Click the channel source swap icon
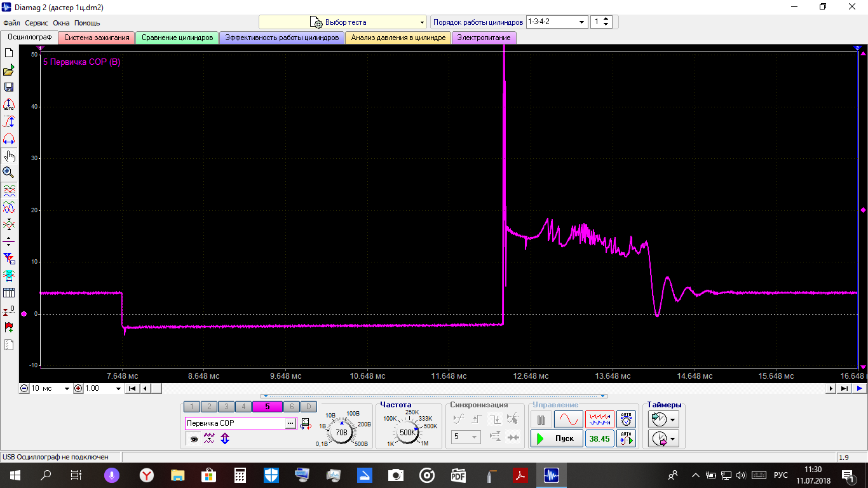The width and height of the screenshot is (868, 488). (x=306, y=423)
